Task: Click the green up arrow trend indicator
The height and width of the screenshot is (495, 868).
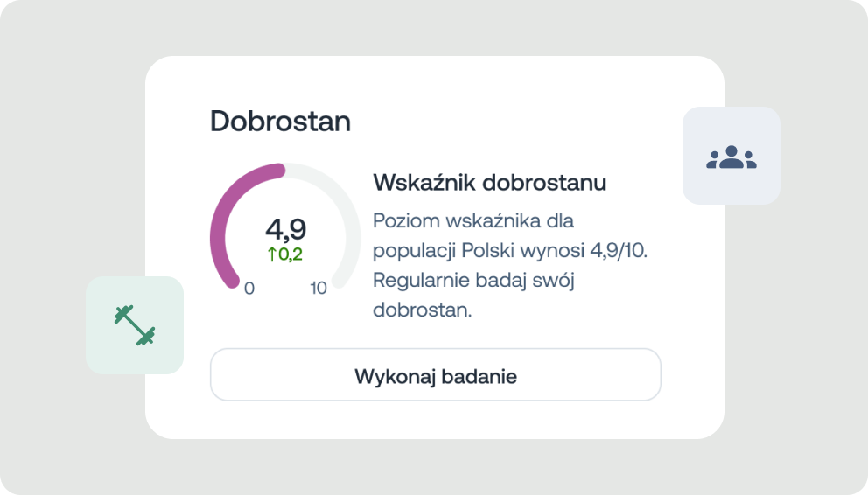Action: [x=272, y=254]
